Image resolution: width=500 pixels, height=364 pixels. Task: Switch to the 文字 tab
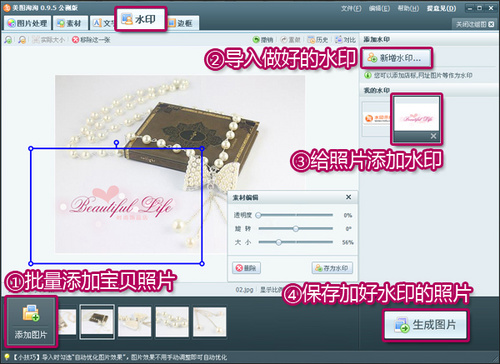pos(103,23)
